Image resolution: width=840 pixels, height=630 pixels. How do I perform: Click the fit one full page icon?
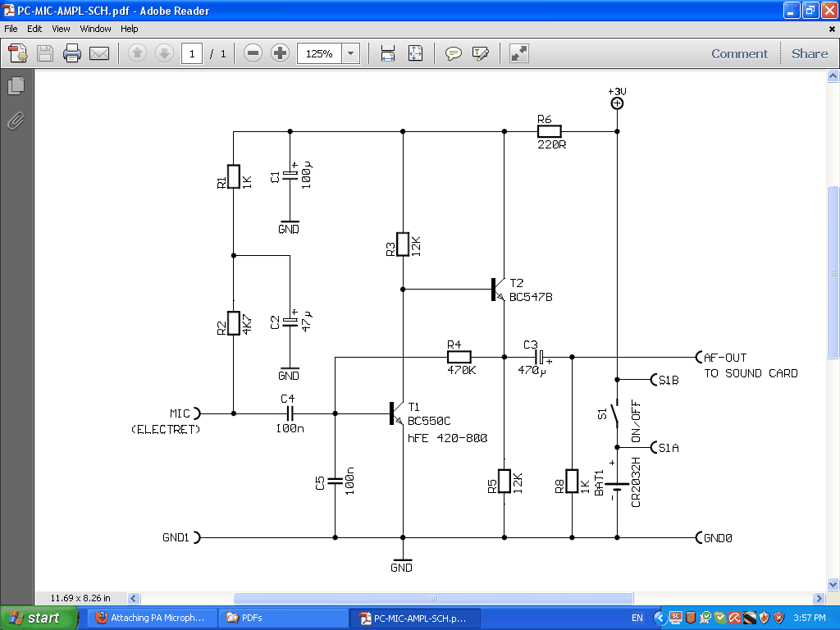(x=416, y=53)
